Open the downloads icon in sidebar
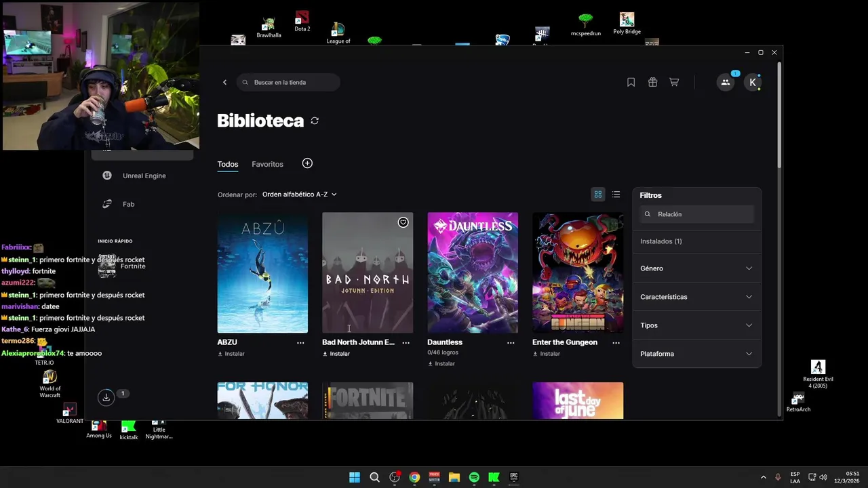Screen dimensions: 868x488 tap(106, 398)
